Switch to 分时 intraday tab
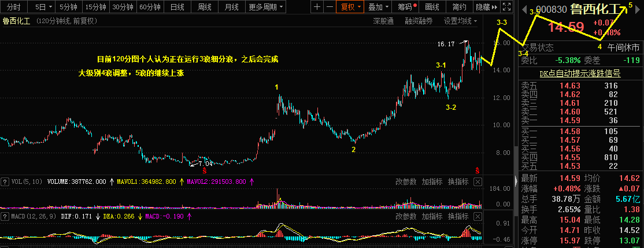 pos(14,6)
